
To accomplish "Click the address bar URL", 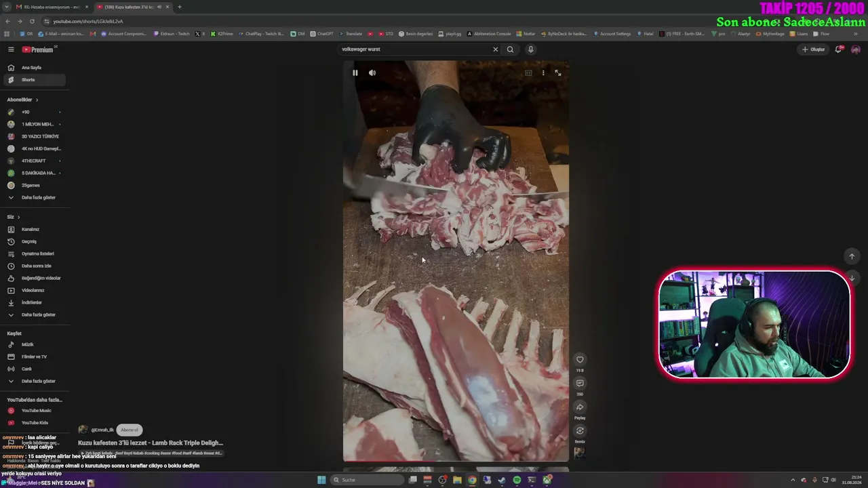I will tap(88, 21).
